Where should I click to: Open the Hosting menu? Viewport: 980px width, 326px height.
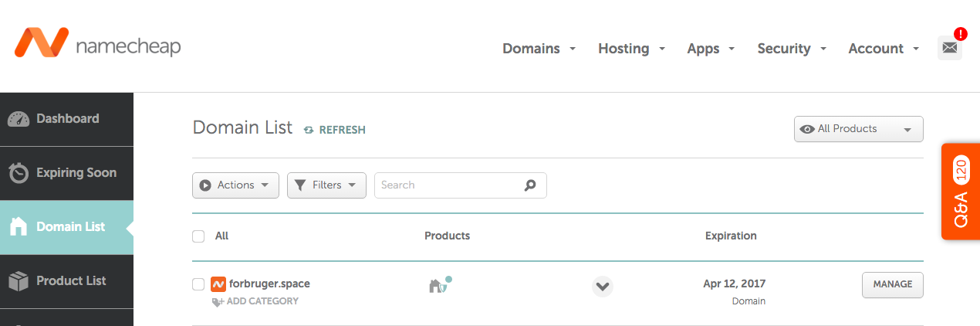click(632, 49)
